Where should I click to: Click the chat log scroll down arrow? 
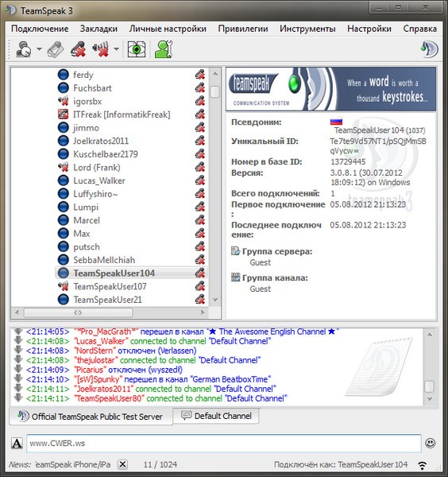[x=429, y=399]
